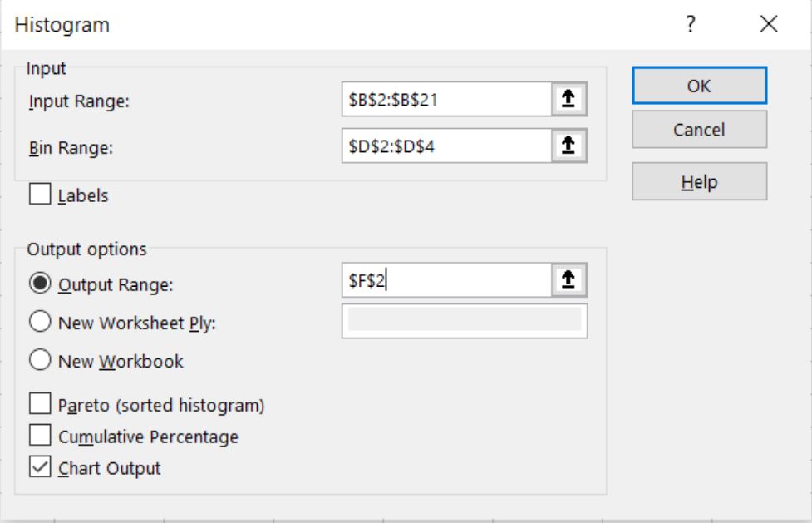Uncheck the Chart Output checkbox
812x523 pixels.
pos(40,467)
